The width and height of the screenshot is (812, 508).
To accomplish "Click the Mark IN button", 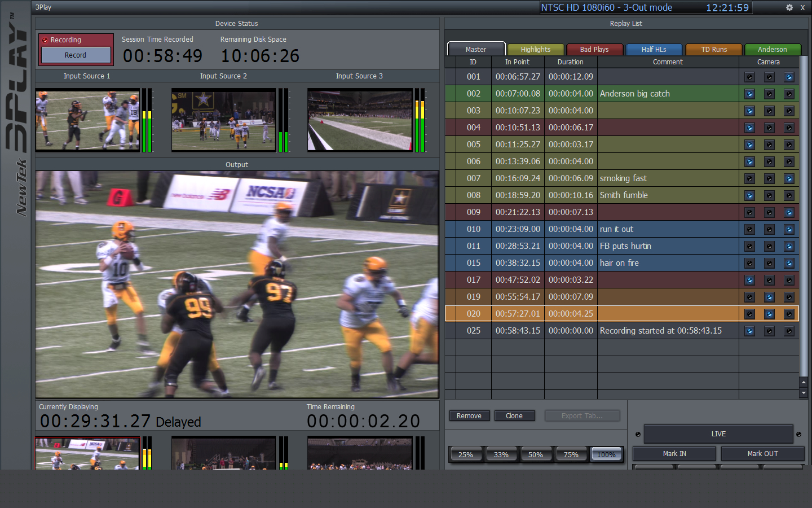I will tap(674, 454).
